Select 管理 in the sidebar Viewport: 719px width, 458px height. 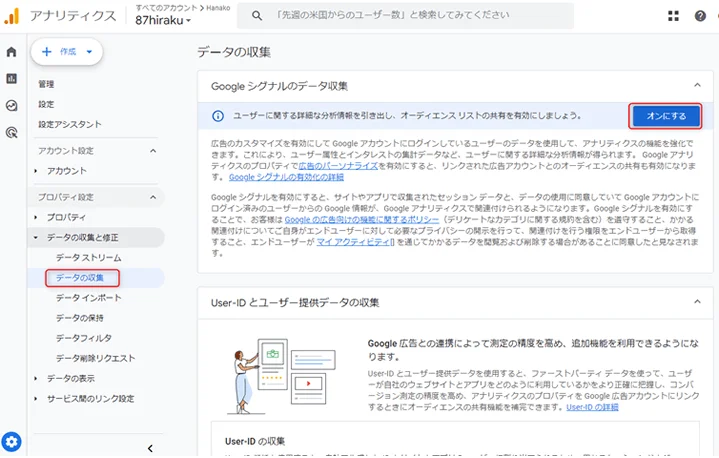click(46, 84)
